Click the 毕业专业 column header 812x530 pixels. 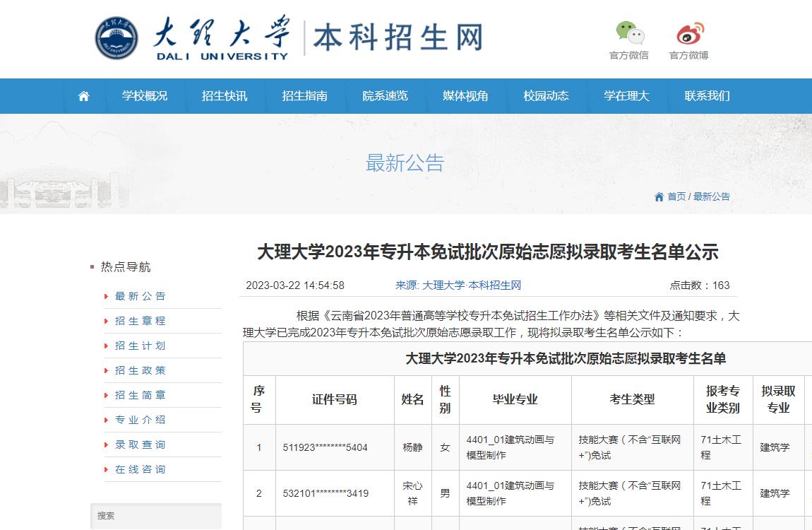point(515,399)
